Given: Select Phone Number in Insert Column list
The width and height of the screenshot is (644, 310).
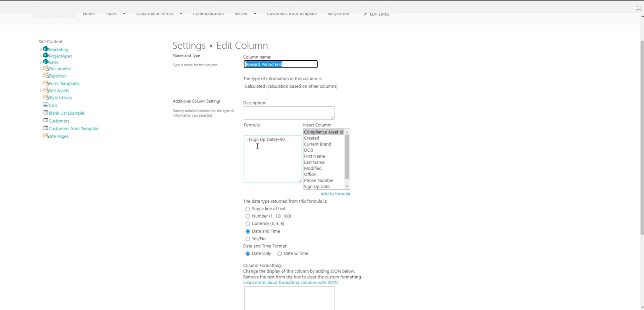Looking at the screenshot, I should [324, 180].
